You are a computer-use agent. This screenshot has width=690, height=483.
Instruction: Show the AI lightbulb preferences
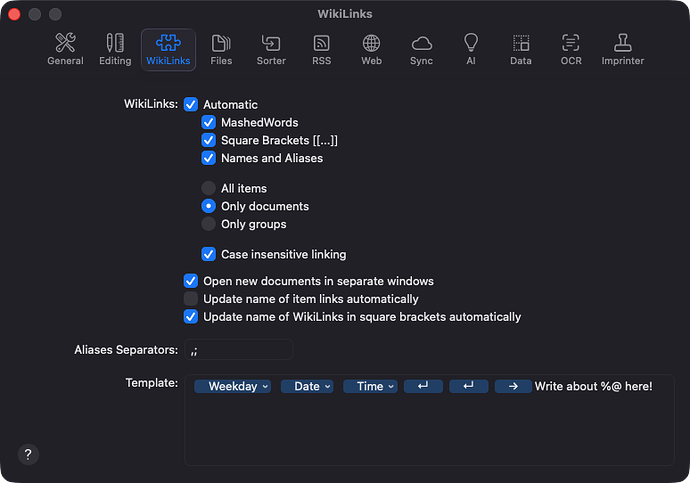click(x=471, y=49)
